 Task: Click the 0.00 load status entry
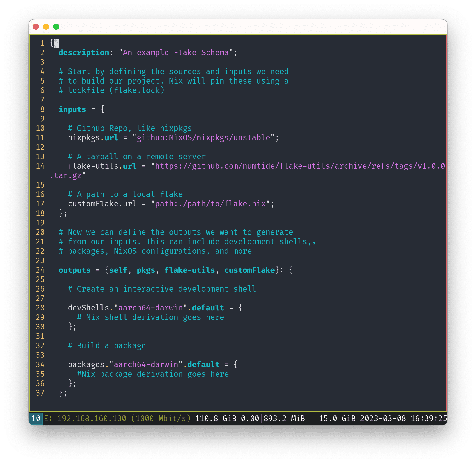(x=250, y=419)
